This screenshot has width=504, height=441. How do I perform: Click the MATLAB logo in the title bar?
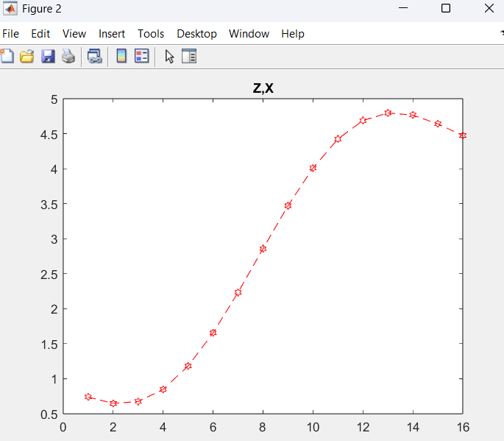pos(10,8)
